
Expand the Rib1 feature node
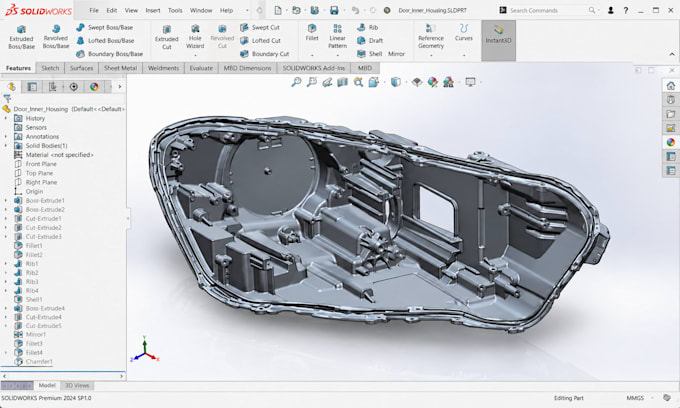(6, 264)
